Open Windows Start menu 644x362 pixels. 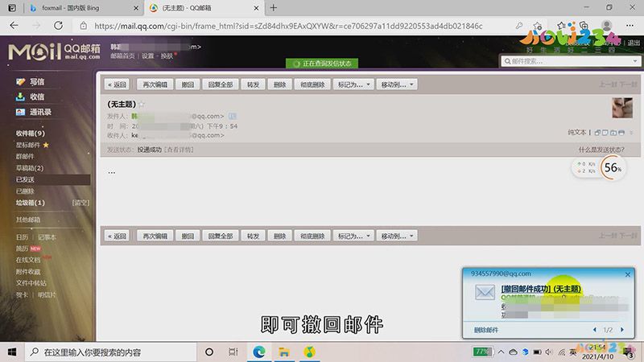12,352
